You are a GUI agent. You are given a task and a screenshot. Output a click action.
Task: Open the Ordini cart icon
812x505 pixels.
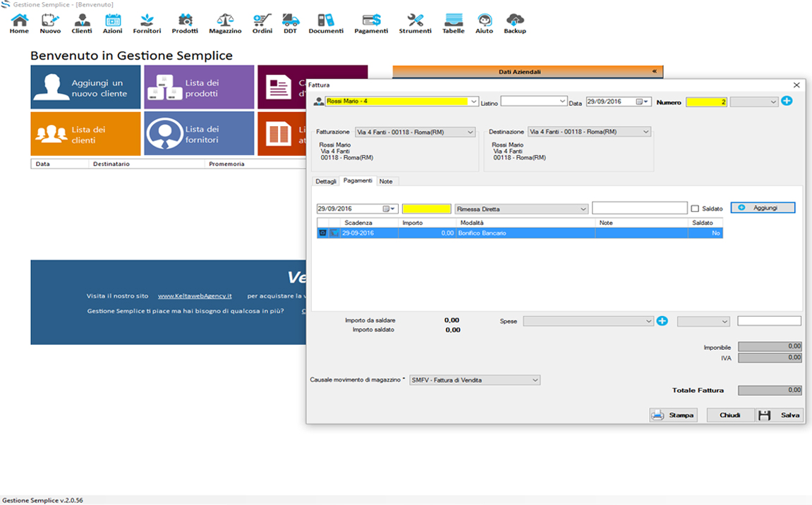[x=262, y=24]
